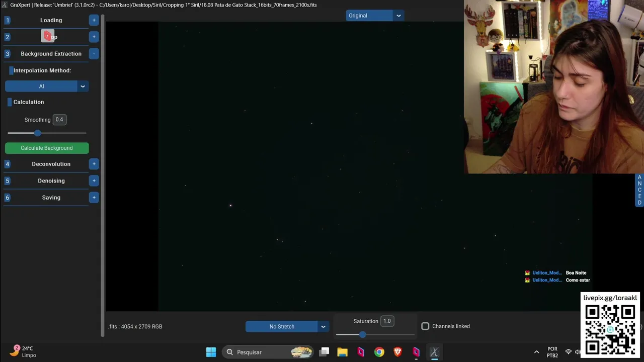
Task: Toggle the Channels linked checkbox
Action: click(425, 326)
